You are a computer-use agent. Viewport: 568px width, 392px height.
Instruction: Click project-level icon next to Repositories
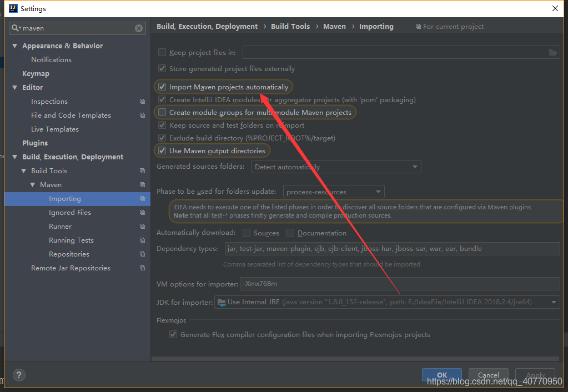(142, 254)
